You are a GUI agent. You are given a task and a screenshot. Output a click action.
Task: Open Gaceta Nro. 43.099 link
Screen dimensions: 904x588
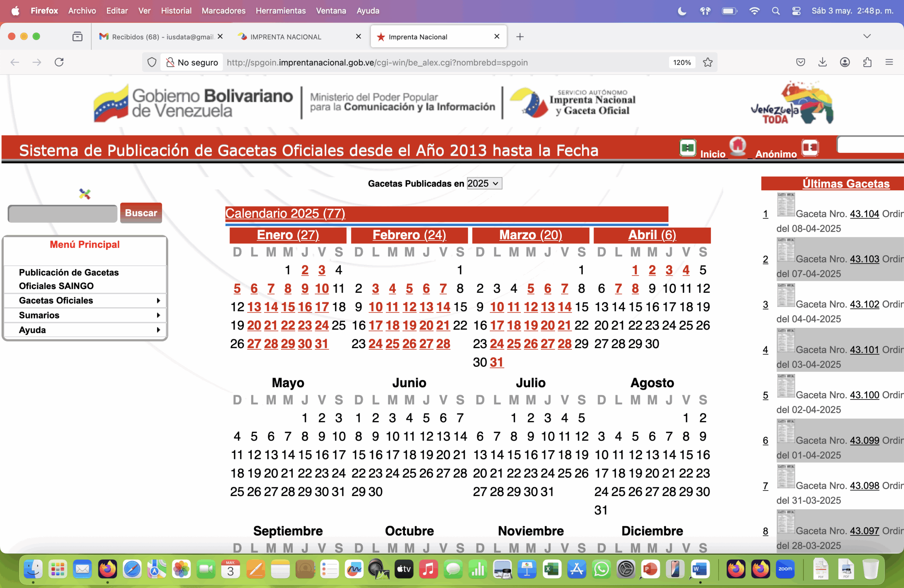(x=864, y=441)
